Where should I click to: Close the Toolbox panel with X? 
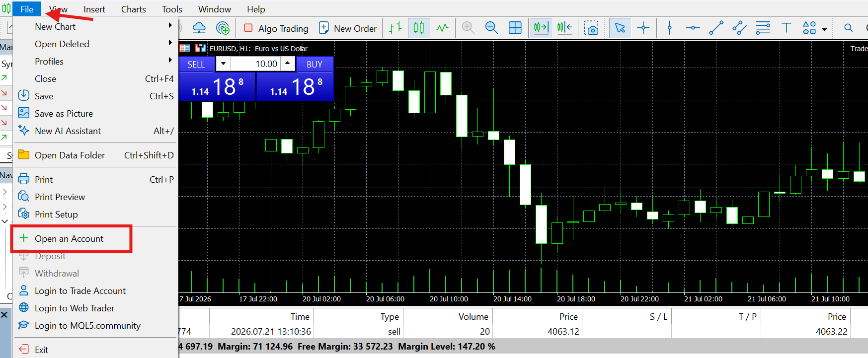point(4,315)
